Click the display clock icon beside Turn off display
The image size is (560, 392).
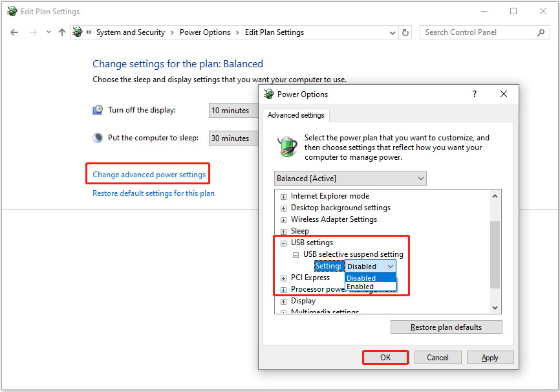click(97, 109)
